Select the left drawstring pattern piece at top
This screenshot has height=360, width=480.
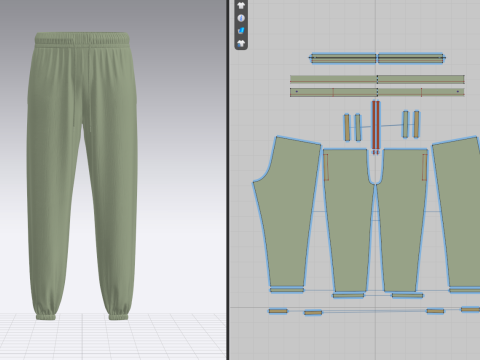coord(343,58)
